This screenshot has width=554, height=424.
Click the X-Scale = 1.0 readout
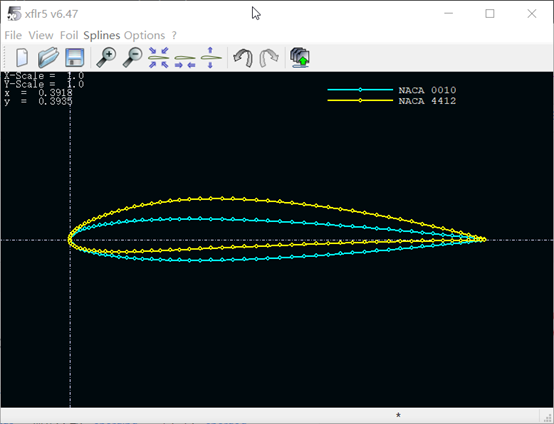coord(44,76)
